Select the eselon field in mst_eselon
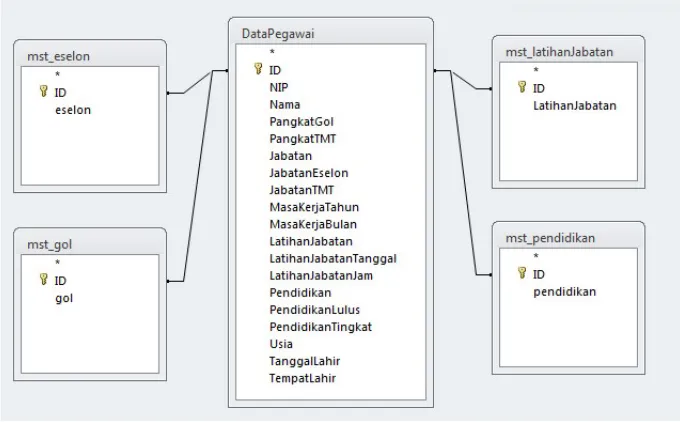 (90, 110)
